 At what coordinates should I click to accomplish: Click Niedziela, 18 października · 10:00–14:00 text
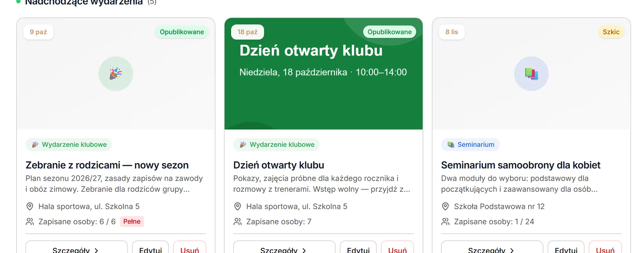pyautogui.click(x=323, y=72)
